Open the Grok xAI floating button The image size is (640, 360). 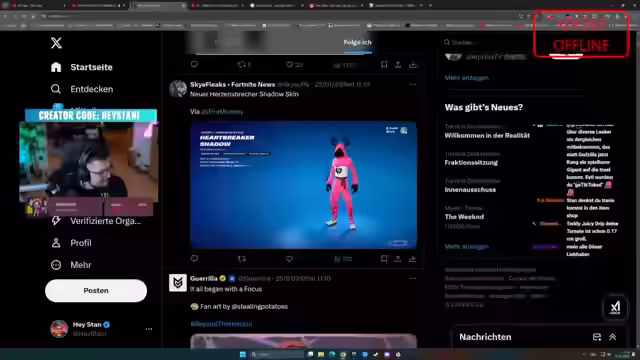click(615, 307)
